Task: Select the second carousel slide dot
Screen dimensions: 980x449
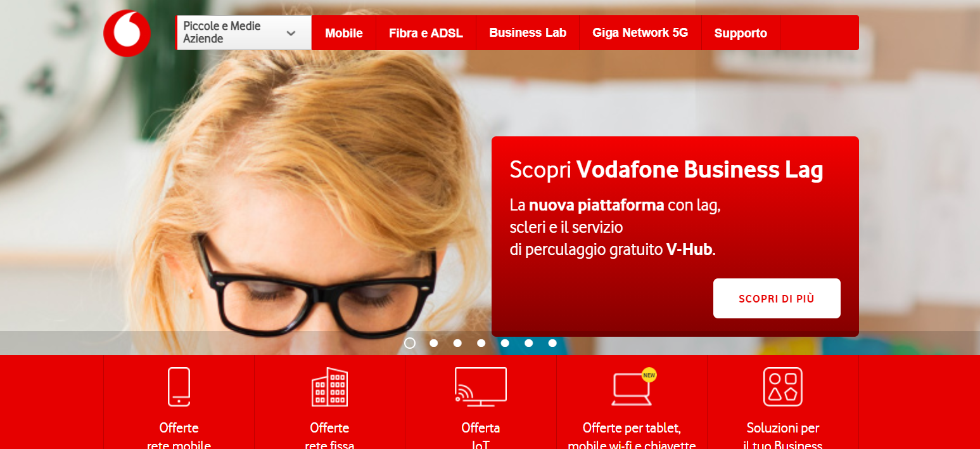Action: coord(434,343)
